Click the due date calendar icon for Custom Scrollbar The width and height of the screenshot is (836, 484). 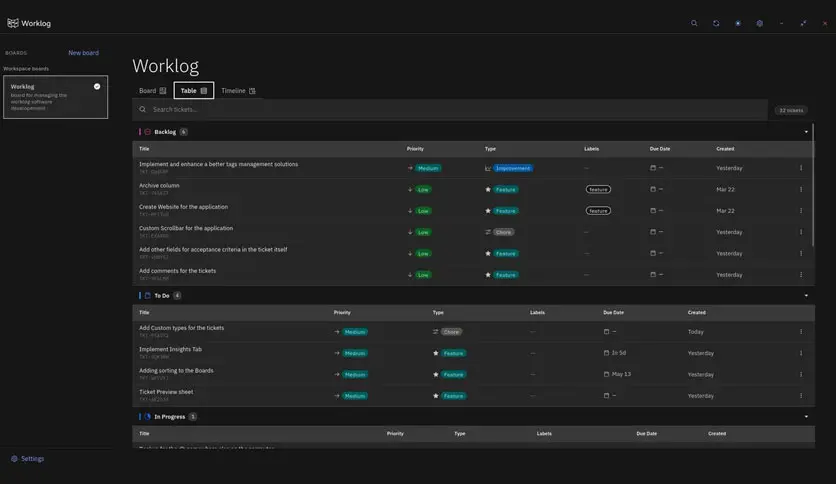653,232
